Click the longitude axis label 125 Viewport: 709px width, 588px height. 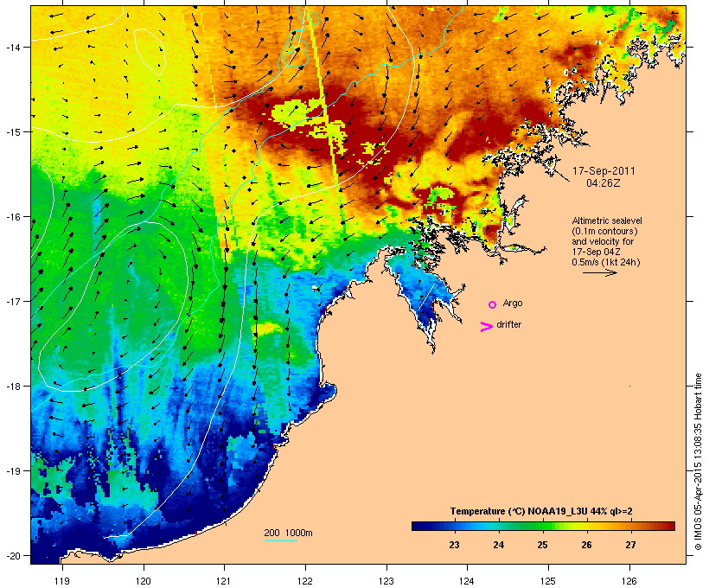tap(548, 581)
